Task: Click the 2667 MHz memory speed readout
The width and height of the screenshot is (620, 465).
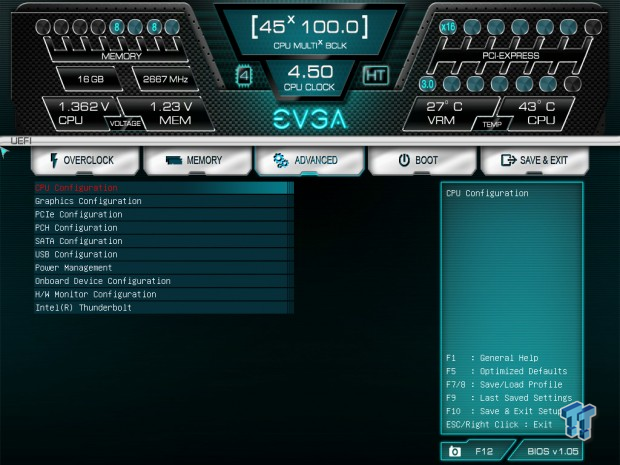Action: [165, 79]
